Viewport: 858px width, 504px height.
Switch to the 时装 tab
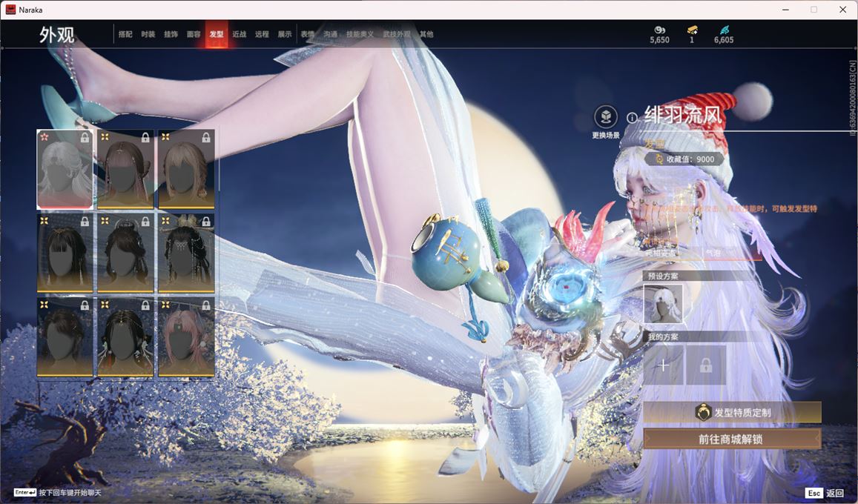pyautogui.click(x=148, y=34)
